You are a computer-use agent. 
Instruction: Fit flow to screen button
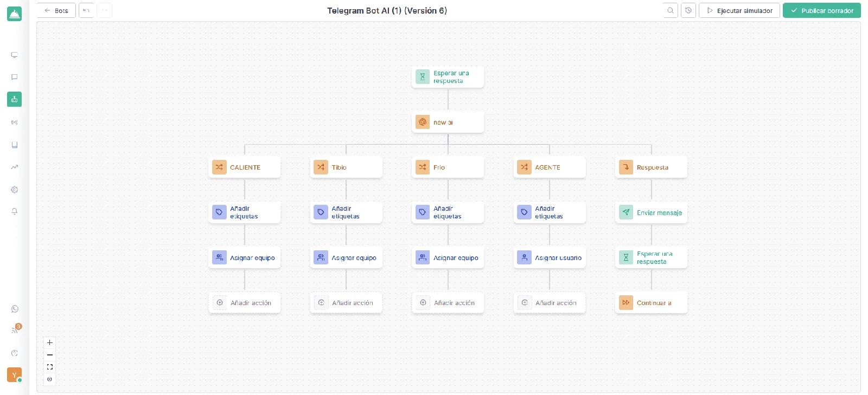(x=50, y=367)
